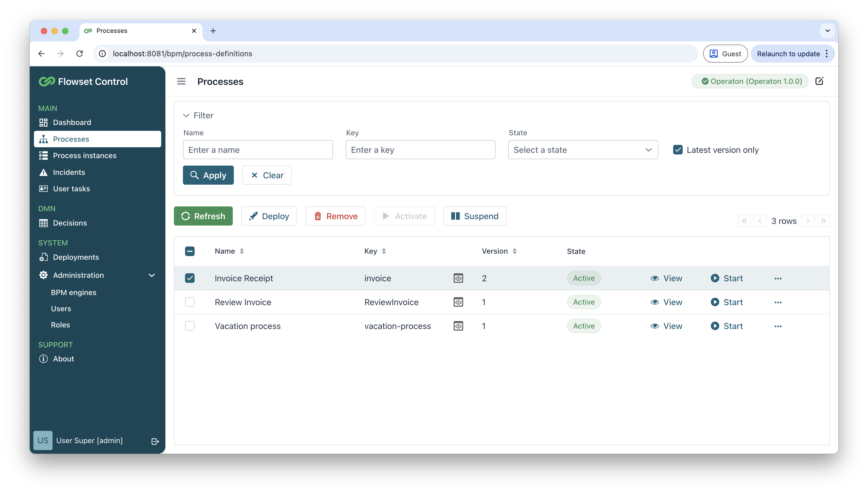The width and height of the screenshot is (868, 493).
Task: Click the diagram preview icon in Invoice Receipt row
Action: [x=458, y=278]
